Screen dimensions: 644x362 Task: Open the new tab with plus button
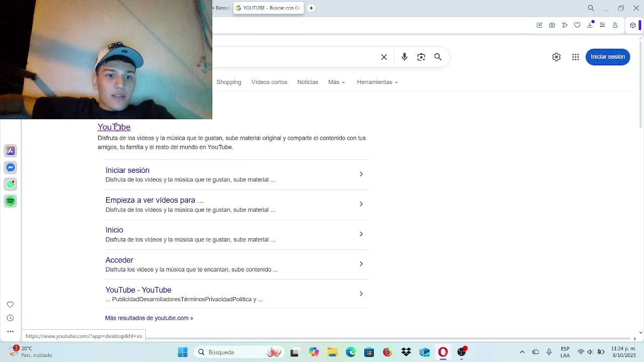311,8
